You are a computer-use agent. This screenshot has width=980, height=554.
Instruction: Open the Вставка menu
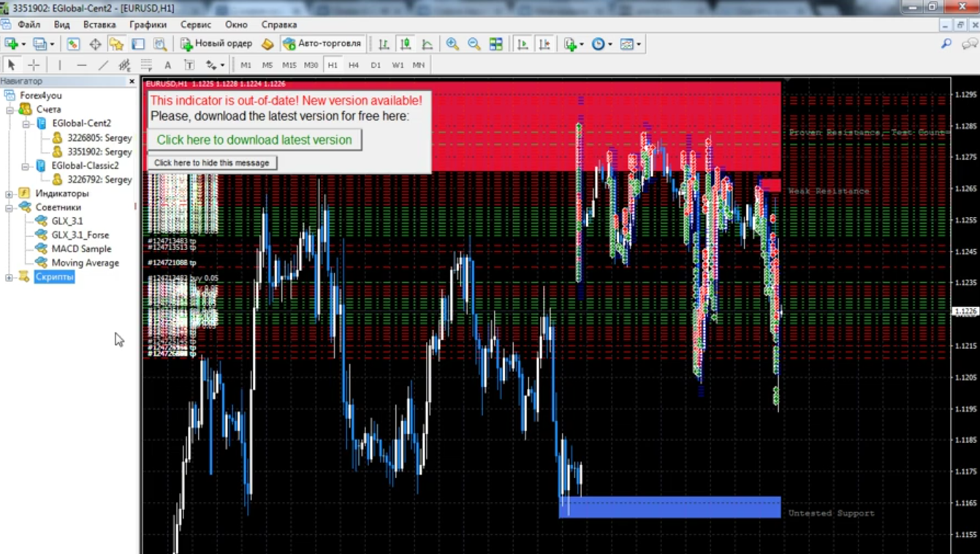coord(99,25)
